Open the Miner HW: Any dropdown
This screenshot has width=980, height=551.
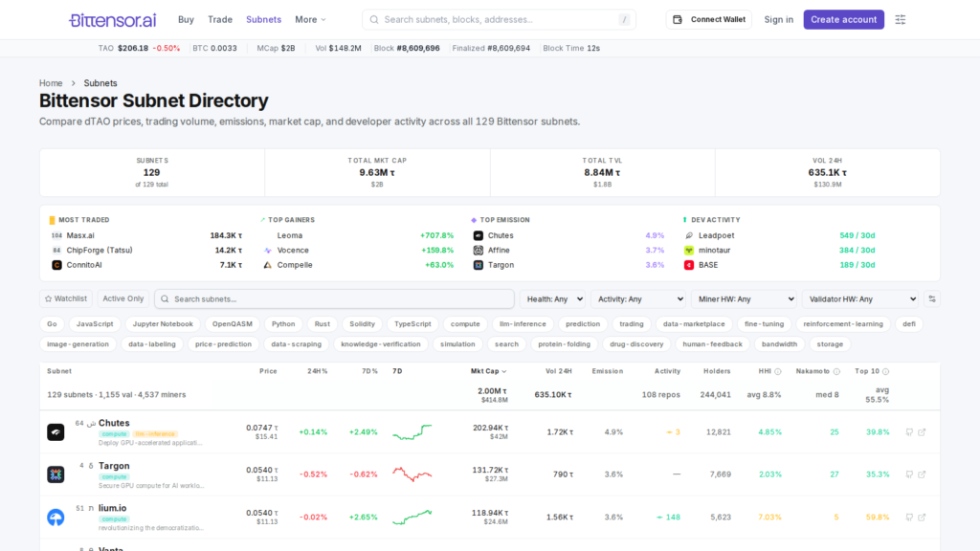pos(744,298)
